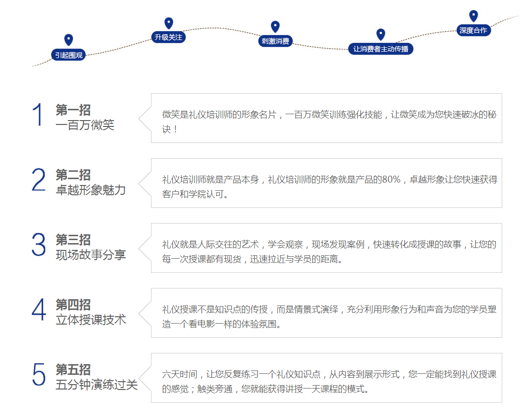Click the 第四招 heading
Image resolution: width=532 pixels, height=410 pixels.
[73, 305]
